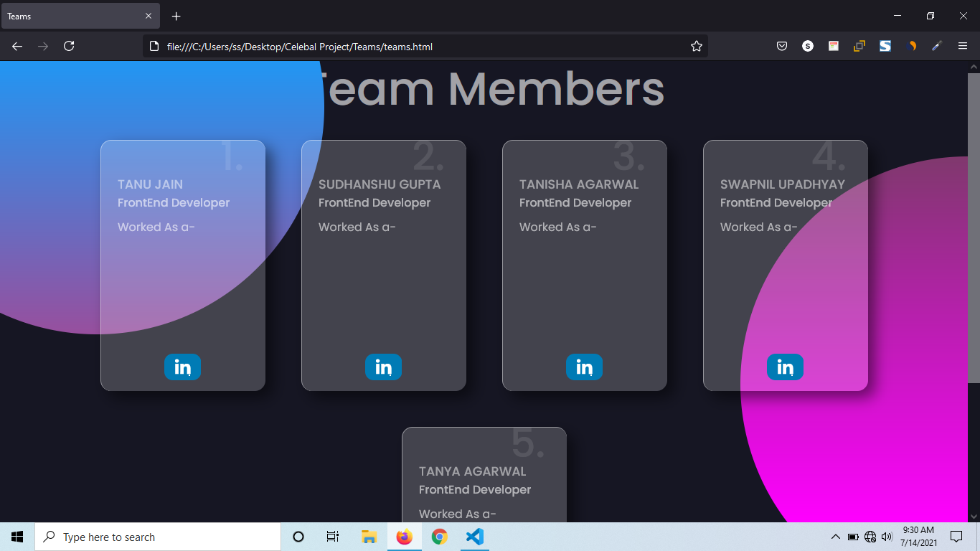980x551 pixels.
Task: Click the TANYA AGARWAL name text
Action: [x=473, y=471]
